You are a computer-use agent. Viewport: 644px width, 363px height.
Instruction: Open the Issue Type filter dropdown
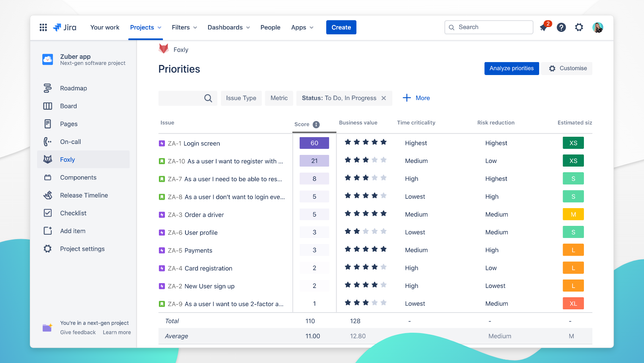pyautogui.click(x=241, y=98)
